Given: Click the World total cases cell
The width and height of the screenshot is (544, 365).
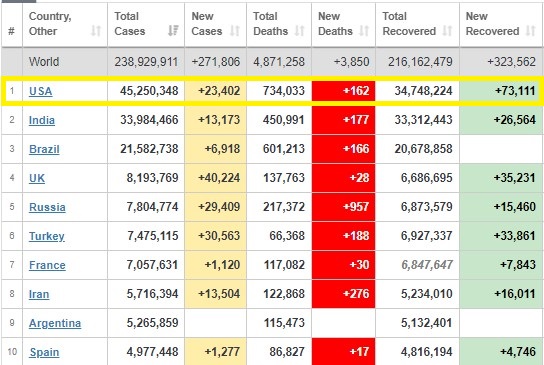Looking at the screenshot, I should pyautogui.click(x=146, y=62).
